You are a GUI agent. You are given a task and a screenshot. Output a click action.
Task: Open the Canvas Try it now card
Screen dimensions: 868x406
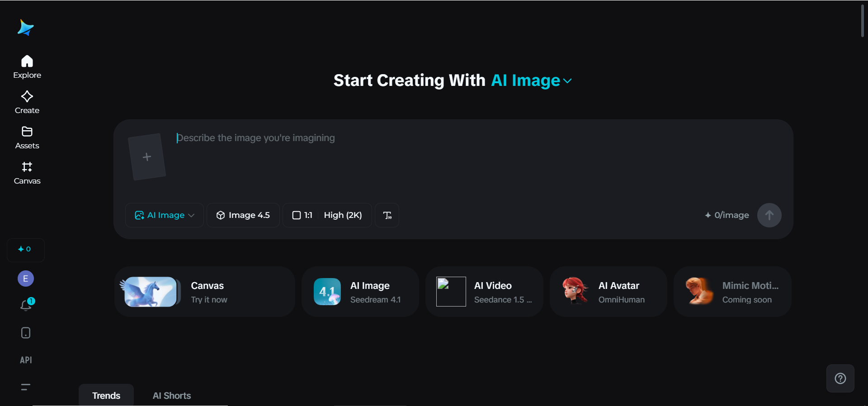tap(205, 292)
